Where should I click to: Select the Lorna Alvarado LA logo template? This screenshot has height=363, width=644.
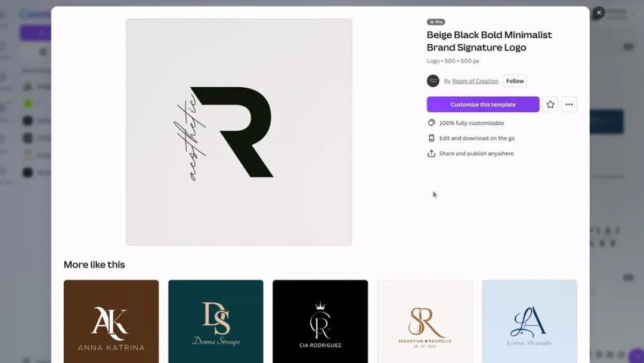tap(530, 321)
